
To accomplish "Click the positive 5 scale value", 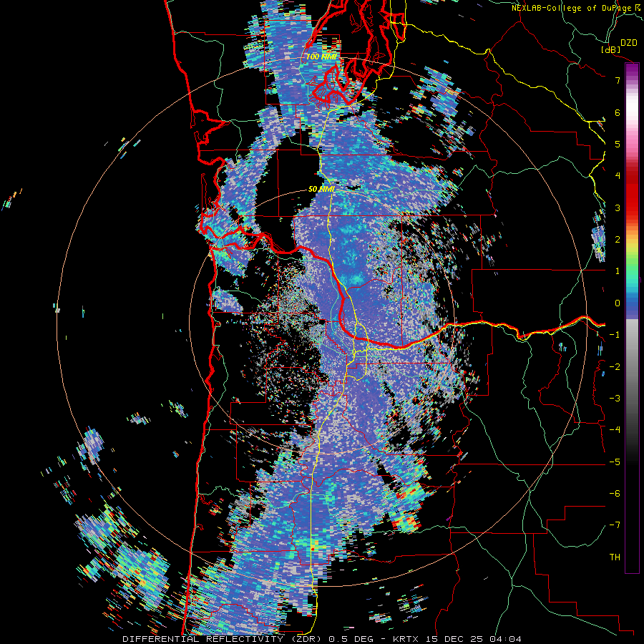I will [618, 144].
